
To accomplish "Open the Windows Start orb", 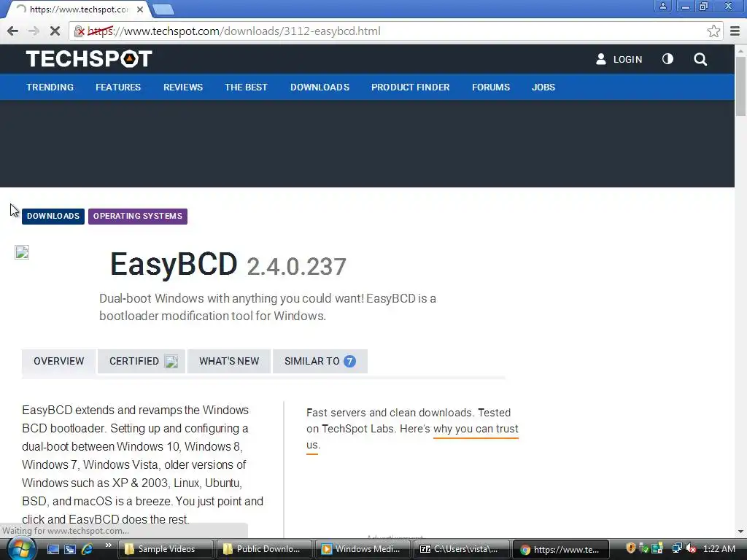I will pos(21,548).
